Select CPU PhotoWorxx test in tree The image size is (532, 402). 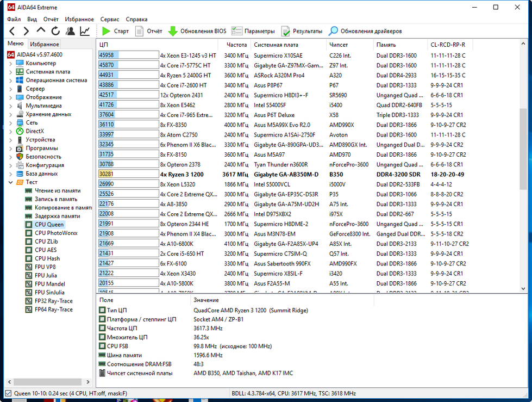point(56,233)
